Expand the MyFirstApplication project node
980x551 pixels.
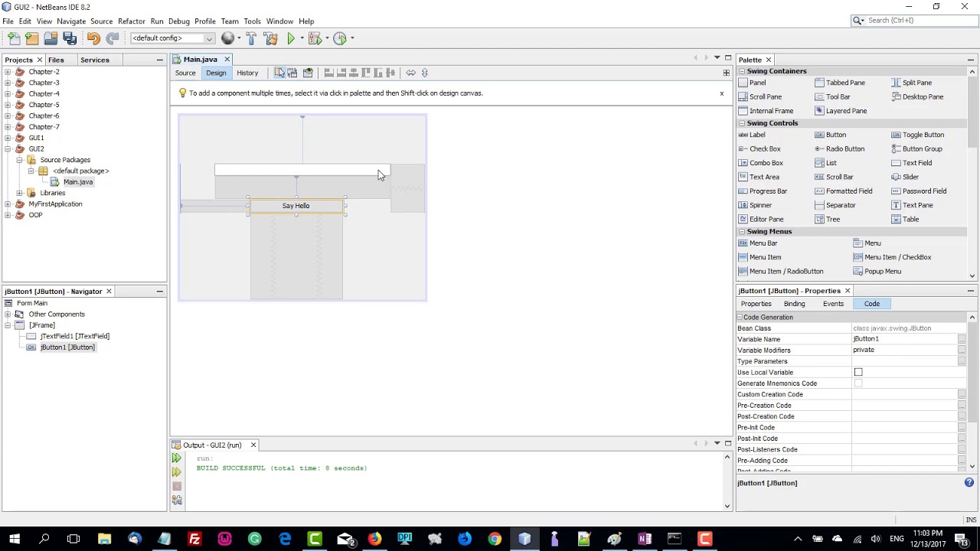[x=8, y=204]
